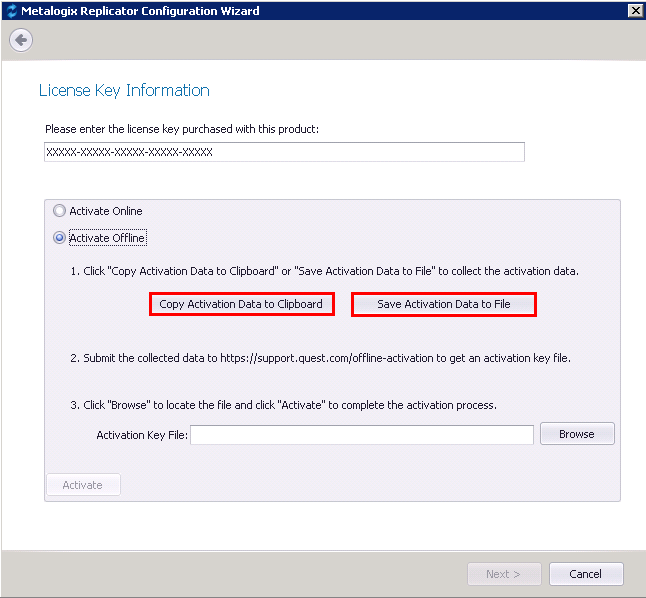Screen dimensions: 646x598
Task: Click the grayed Activate button
Action: click(84, 485)
